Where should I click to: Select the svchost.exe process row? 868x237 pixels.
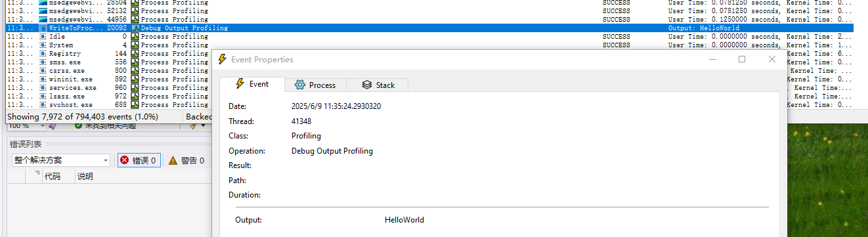[x=108, y=105]
